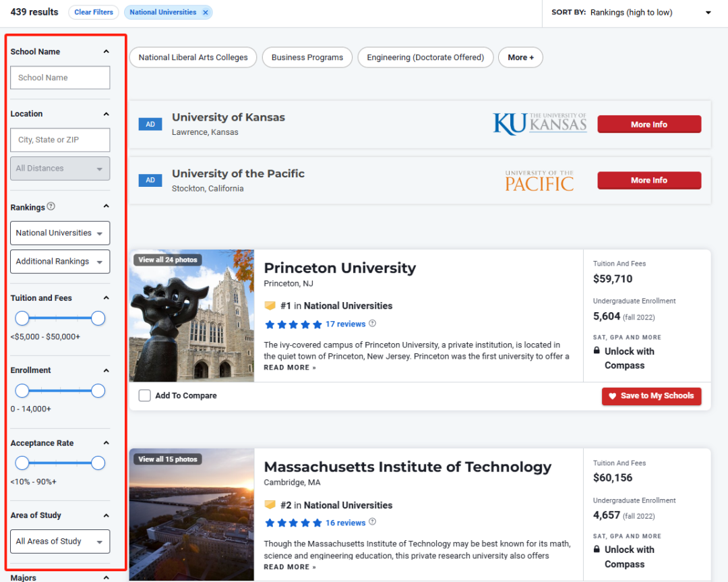Click View all 24 photos on Princeton
The width and height of the screenshot is (728, 582).
pos(168,260)
